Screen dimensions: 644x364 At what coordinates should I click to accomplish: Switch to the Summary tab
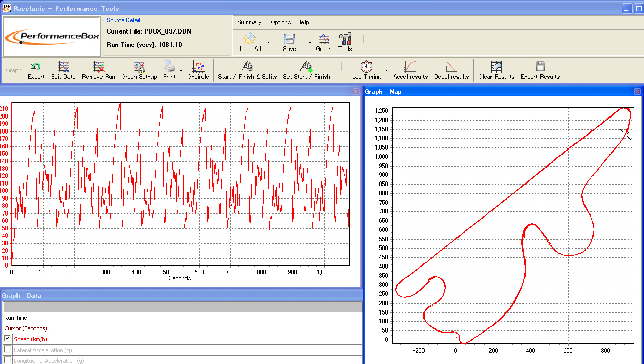(x=249, y=22)
